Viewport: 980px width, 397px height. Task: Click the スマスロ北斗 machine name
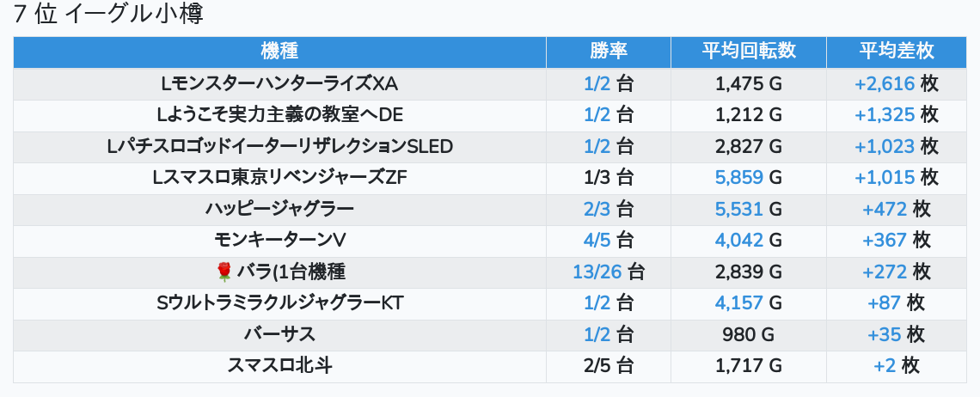(x=279, y=366)
